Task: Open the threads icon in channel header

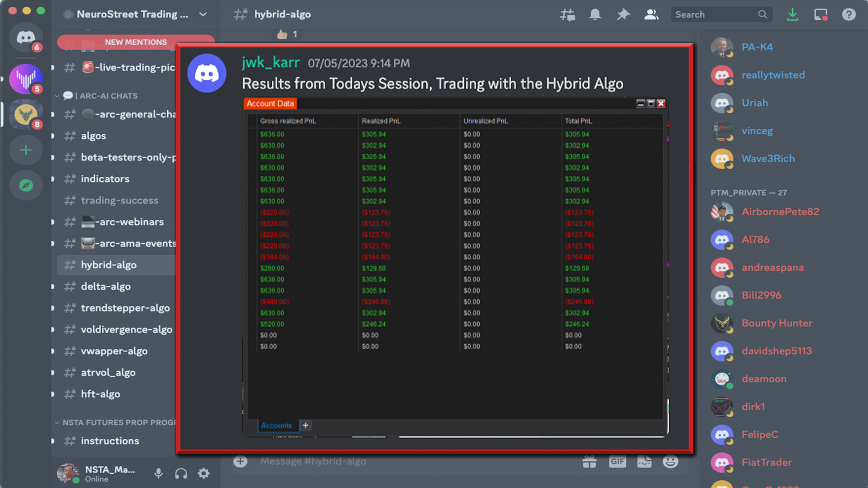Action: pyautogui.click(x=567, y=14)
